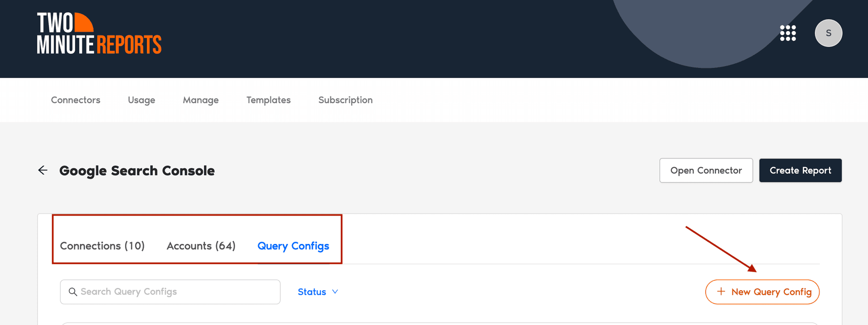Click the S profile avatar
This screenshot has height=325, width=868.
click(x=829, y=33)
